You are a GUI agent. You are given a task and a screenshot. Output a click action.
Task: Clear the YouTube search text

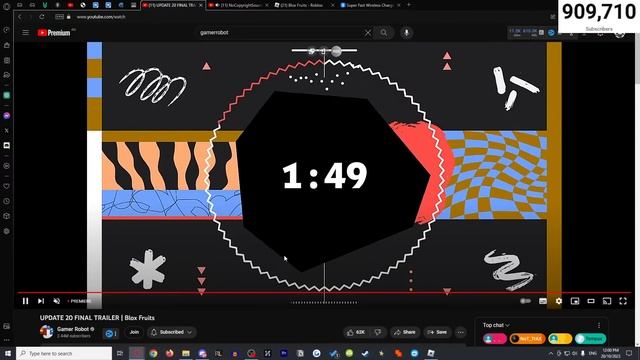pyautogui.click(x=368, y=33)
